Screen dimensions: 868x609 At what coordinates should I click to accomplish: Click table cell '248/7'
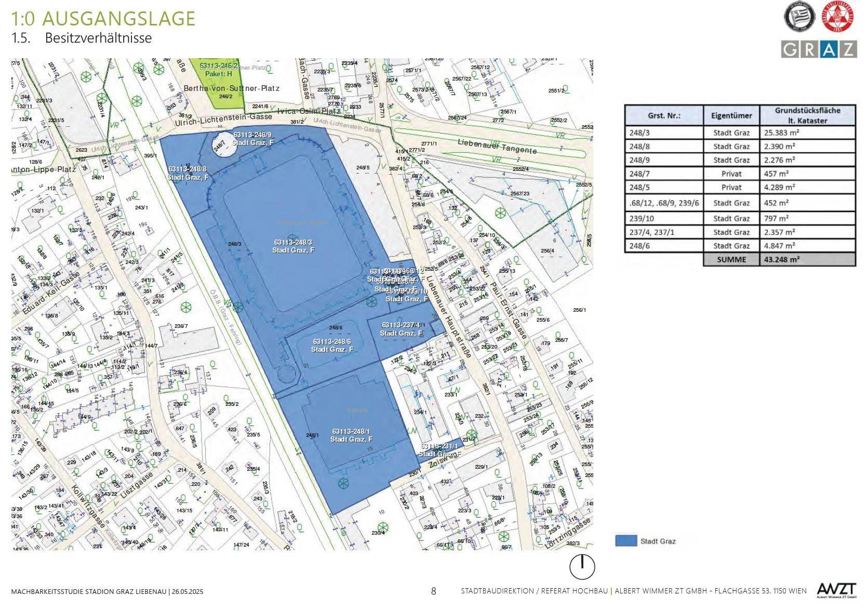tap(664, 174)
